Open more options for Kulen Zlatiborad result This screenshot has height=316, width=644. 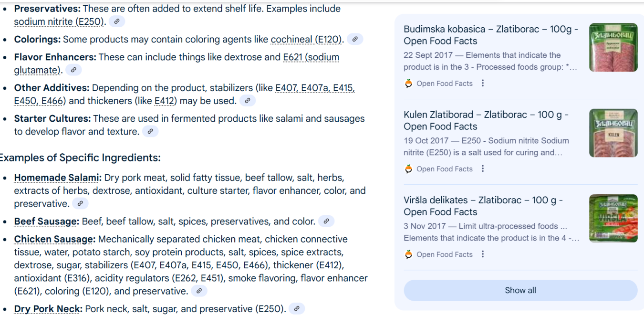[483, 169]
